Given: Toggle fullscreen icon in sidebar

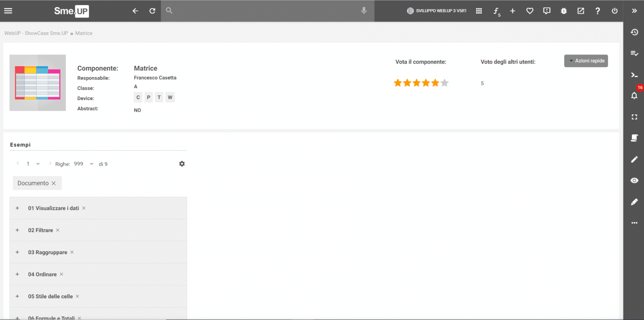Looking at the screenshot, I should (x=634, y=117).
